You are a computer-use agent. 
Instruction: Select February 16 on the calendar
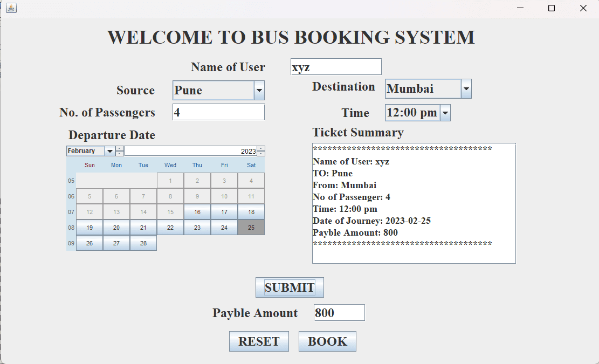pyautogui.click(x=197, y=212)
